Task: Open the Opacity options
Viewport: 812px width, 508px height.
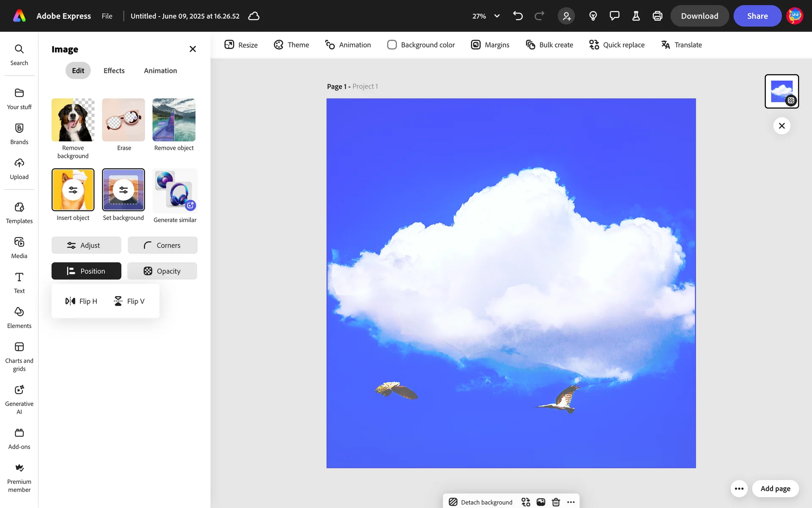Action: click(x=162, y=271)
